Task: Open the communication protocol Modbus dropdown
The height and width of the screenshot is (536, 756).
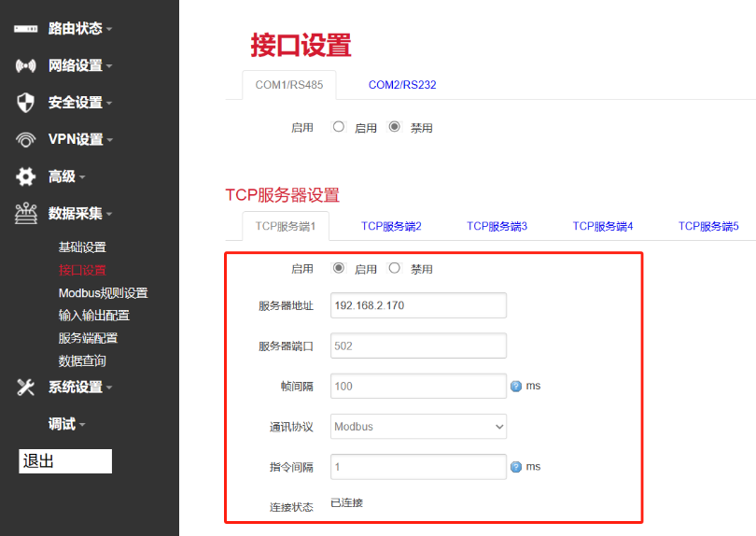Action: [418, 427]
